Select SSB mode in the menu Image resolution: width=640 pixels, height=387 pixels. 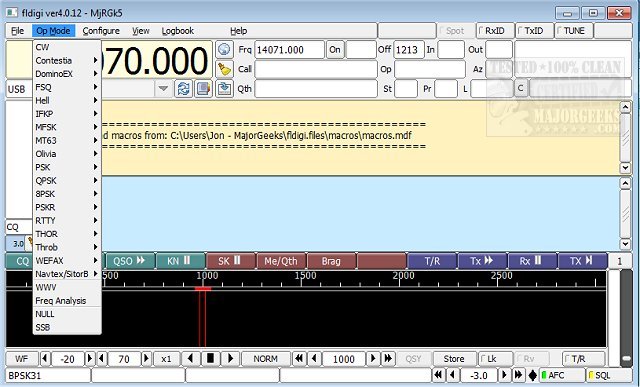tap(67, 327)
